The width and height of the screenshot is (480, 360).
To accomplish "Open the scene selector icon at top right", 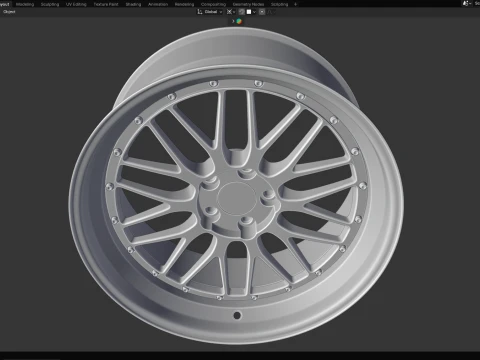I will tap(466, 4).
